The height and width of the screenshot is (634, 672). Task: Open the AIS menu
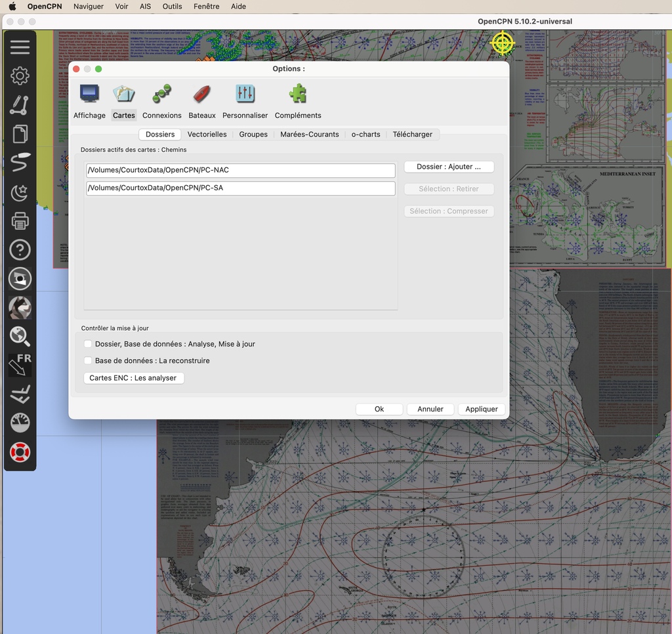point(145,7)
